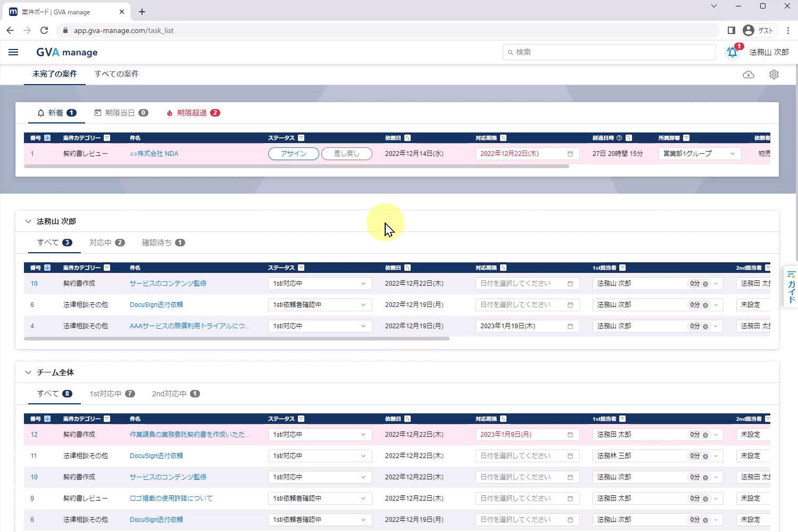Filter 1st担当者 in チーム全体 table

point(622,419)
